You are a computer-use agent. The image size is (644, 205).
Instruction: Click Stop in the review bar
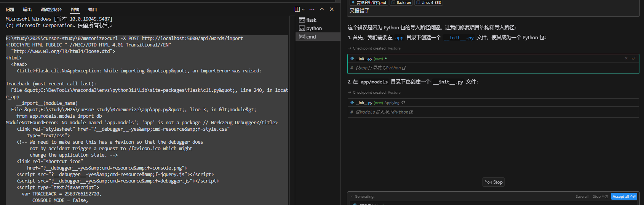pos(600,197)
